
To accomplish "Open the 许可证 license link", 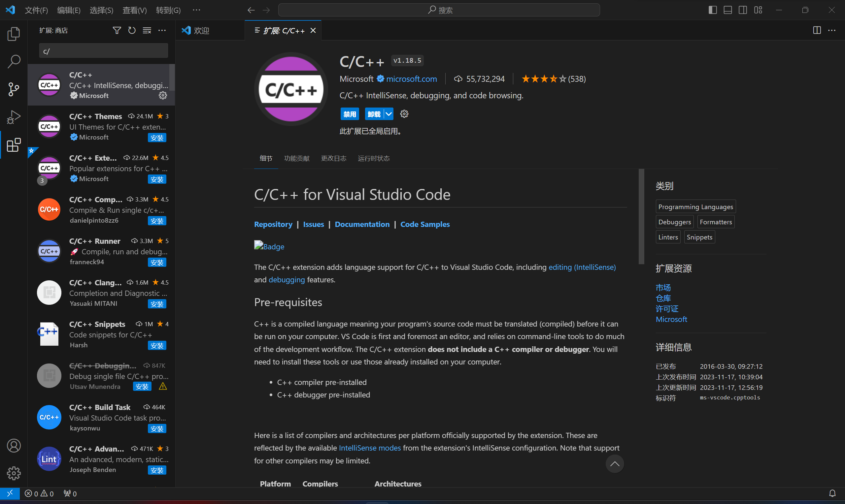I will coord(667,309).
